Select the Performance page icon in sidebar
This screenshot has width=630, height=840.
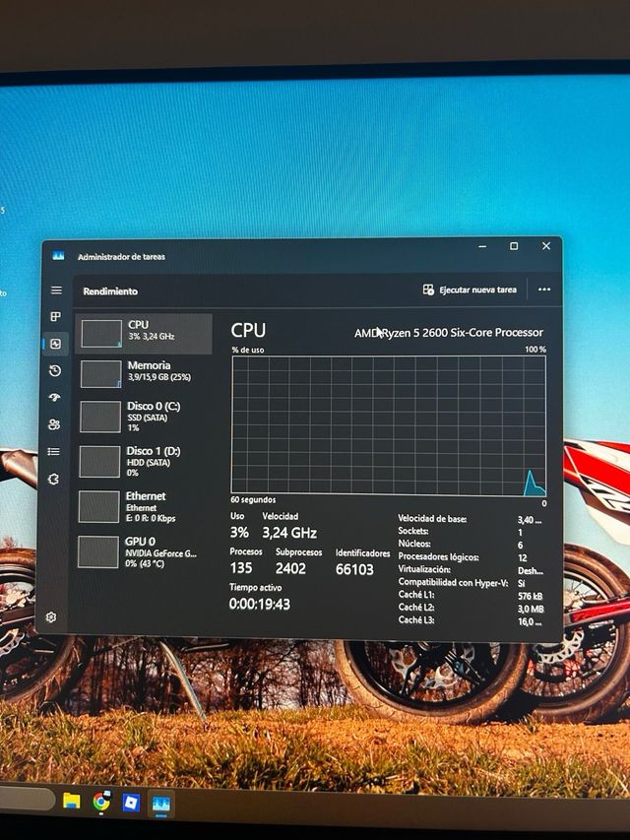56,344
